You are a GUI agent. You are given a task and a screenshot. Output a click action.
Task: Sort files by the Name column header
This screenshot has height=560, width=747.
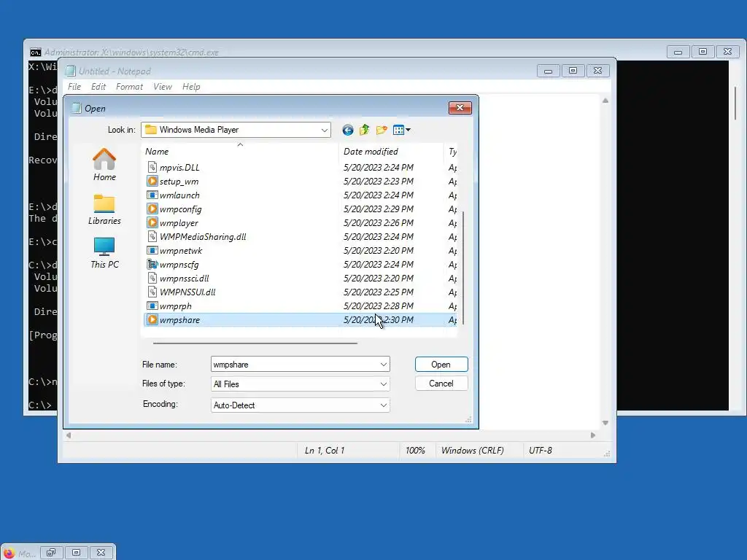click(240, 152)
